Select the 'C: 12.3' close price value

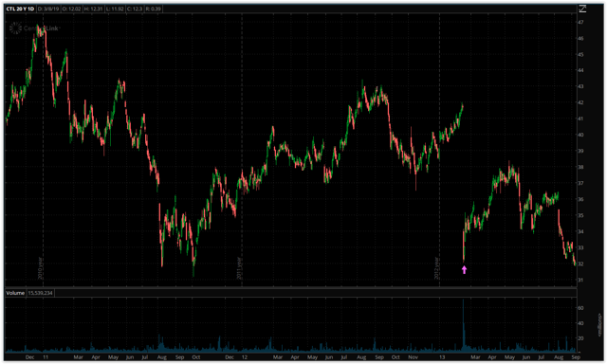[135, 9]
